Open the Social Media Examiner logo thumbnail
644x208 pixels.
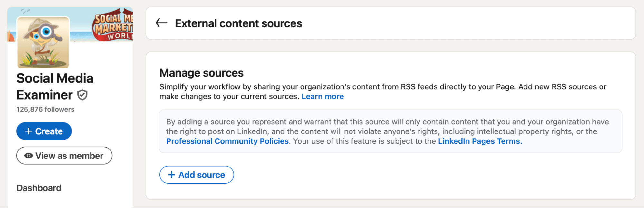tap(43, 42)
